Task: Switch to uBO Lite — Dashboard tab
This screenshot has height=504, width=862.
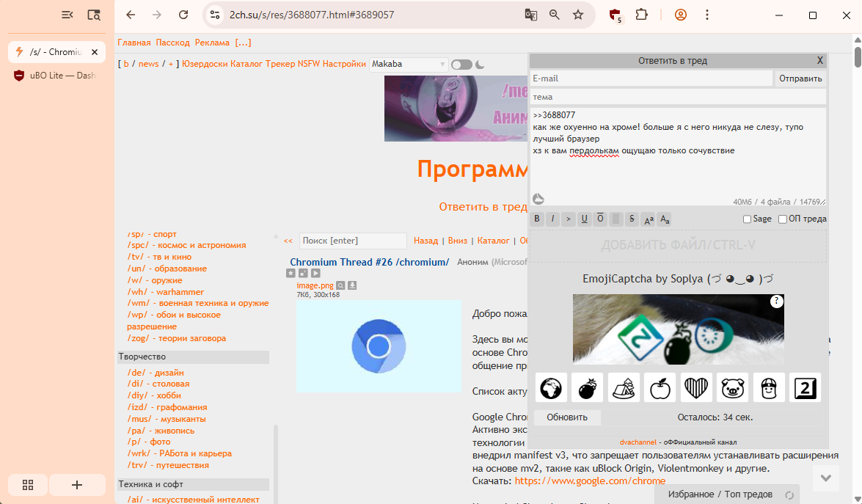Action: 56,76
